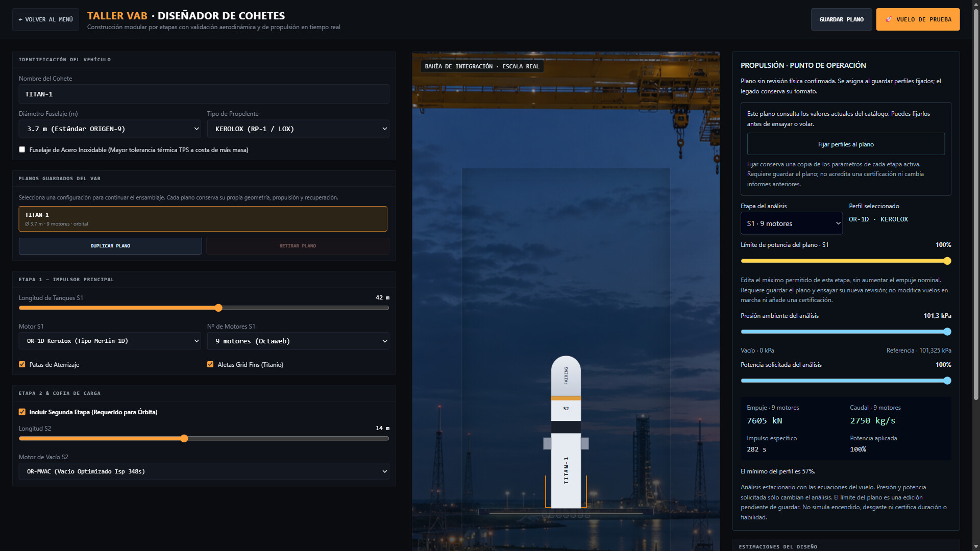Click the Nombre del Cohete input field
Viewport: 980px width, 551px height.
click(204, 94)
